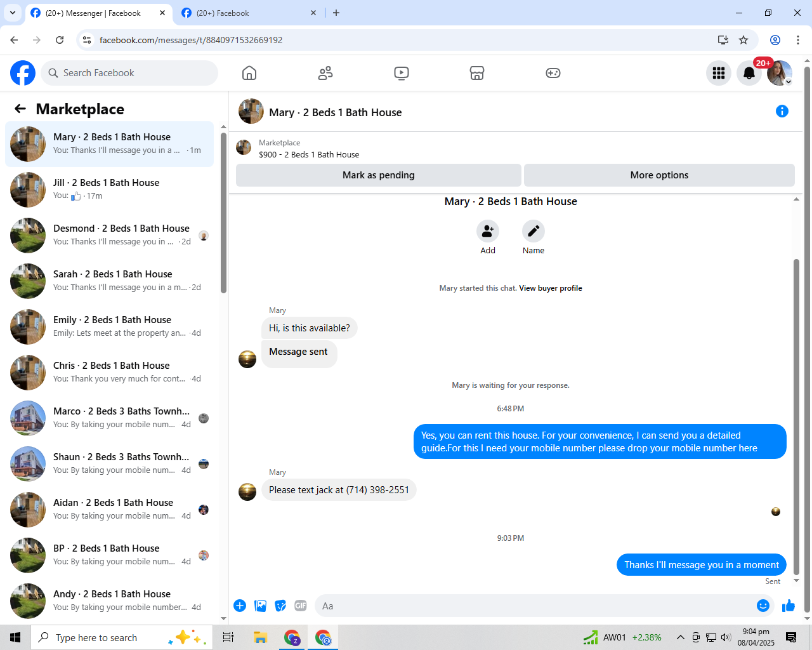Open the Chrome profile icon
Screen dimensions: 812x650
point(775,40)
